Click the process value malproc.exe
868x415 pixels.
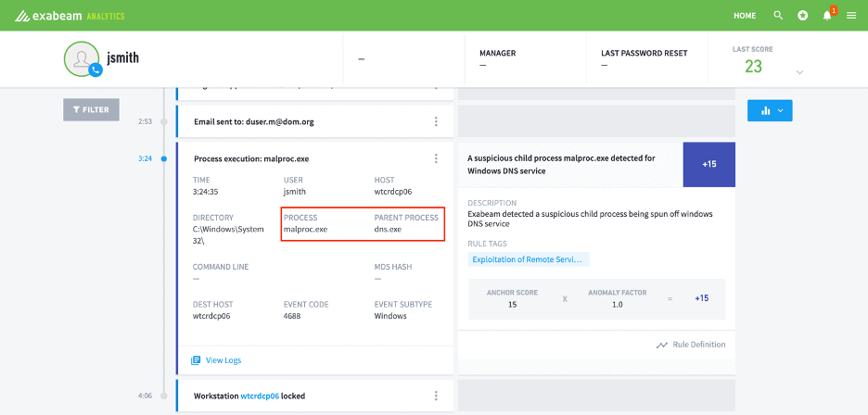click(x=306, y=229)
